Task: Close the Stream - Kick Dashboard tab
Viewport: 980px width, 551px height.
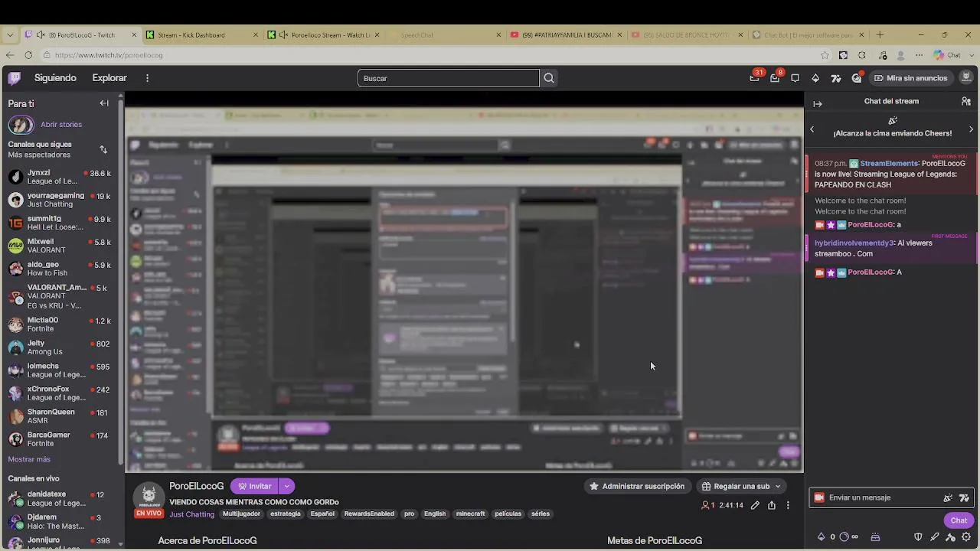Action: 256,35
